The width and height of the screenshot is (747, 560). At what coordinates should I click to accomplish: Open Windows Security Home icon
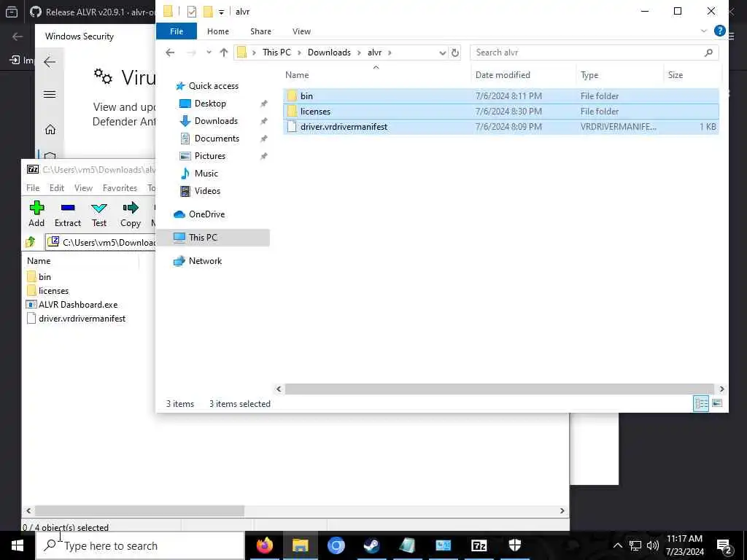50,130
